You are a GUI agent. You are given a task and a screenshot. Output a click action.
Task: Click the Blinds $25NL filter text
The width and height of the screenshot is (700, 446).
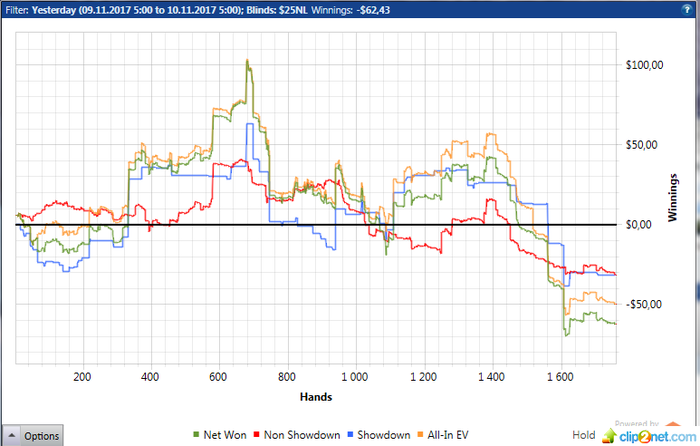pyautogui.click(x=277, y=10)
